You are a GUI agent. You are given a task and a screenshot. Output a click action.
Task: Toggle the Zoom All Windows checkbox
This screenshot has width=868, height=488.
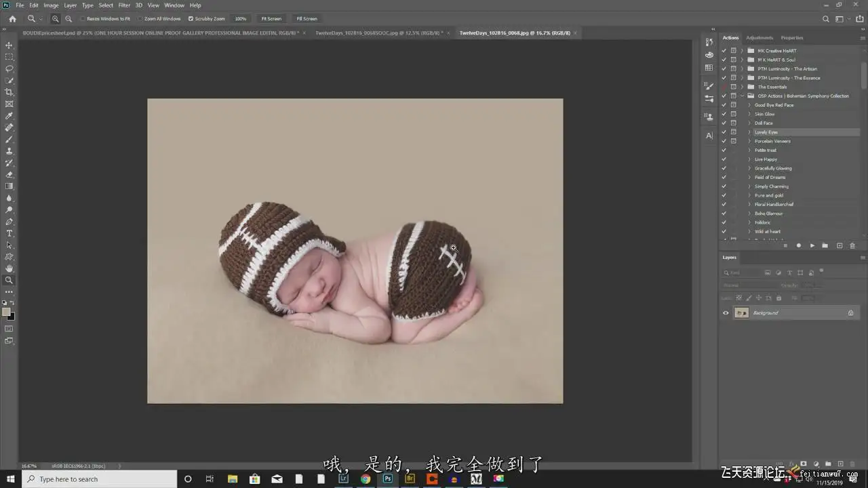[140, 19]
